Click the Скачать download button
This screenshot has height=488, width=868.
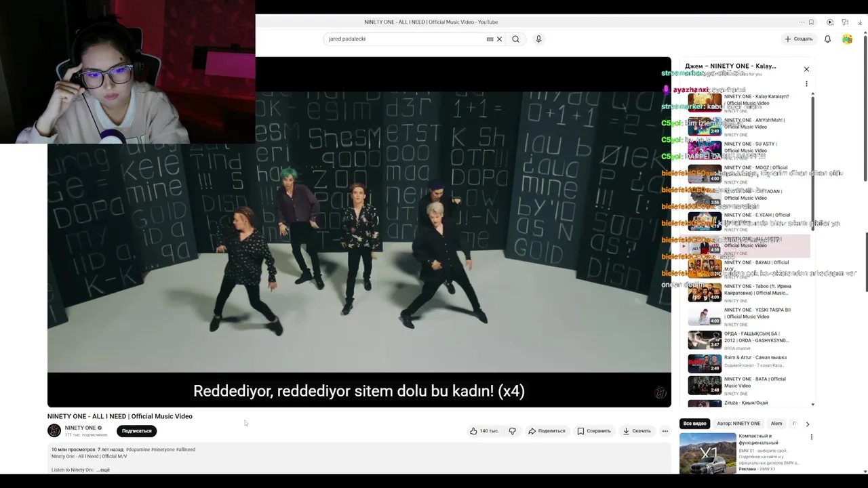tap(637, 431)
